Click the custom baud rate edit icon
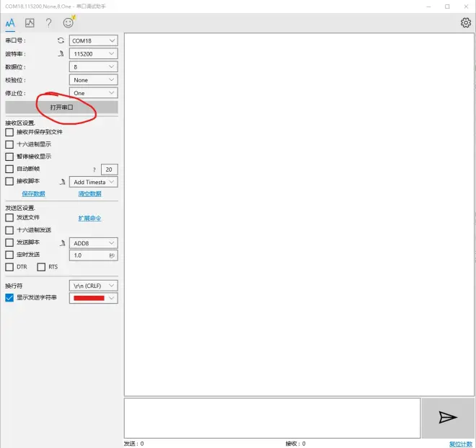Viewport: 476px width, 448px height. pos(61,54)
